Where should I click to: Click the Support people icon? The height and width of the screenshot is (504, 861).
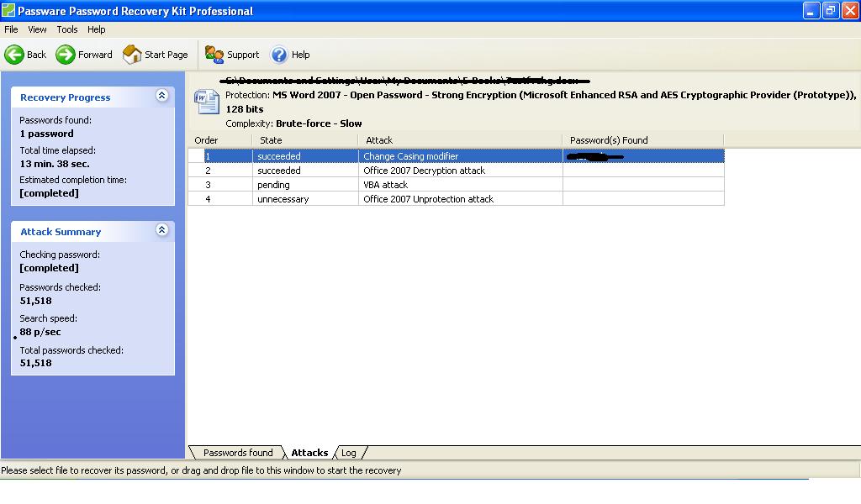coord(214,55)
